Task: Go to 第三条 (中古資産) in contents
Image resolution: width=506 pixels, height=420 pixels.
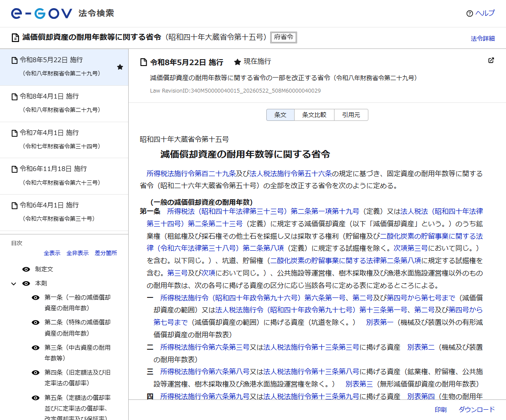Action: click(x=78, y=353)
